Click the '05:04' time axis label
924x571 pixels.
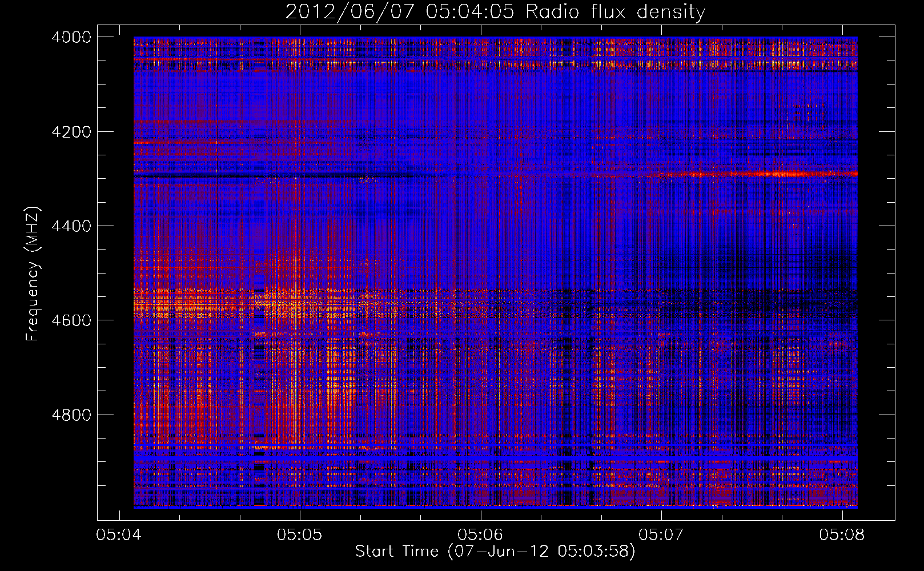(119, 534)
